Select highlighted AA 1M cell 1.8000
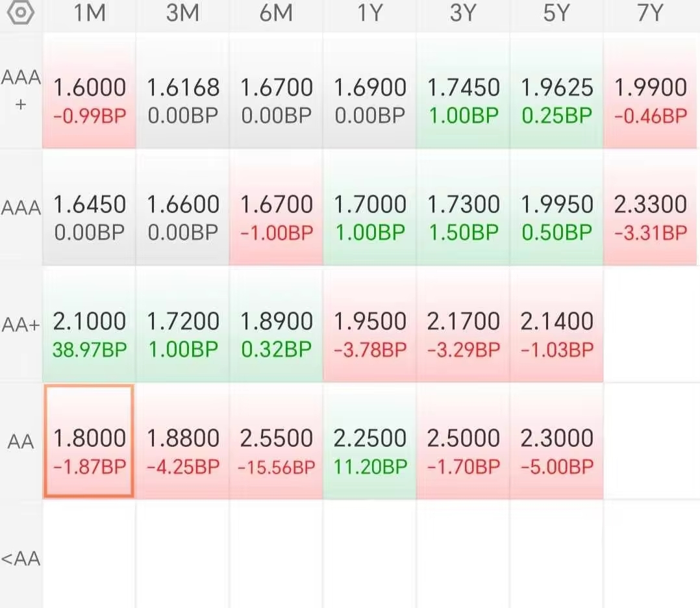The height and width of the screenshot is (608, 700). 90,441
